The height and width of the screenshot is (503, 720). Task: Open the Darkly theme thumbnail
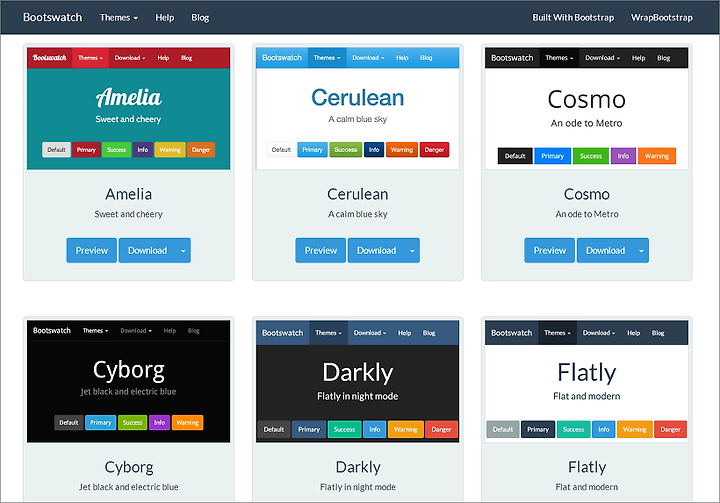[358, 381]
